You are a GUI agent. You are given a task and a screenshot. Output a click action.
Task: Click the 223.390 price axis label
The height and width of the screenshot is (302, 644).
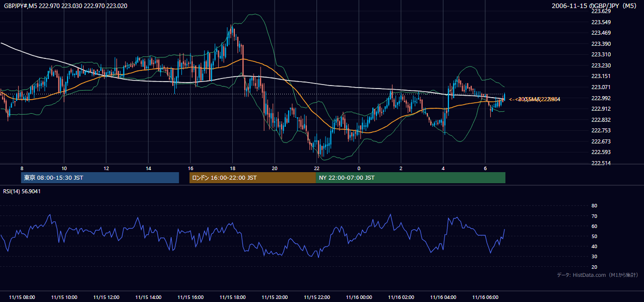[601, 44]
